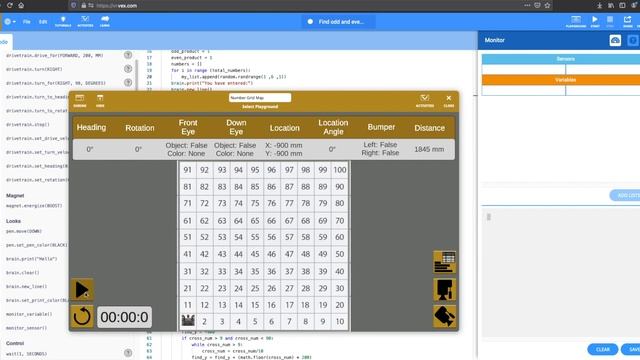Screen dimensions: 640x360
Task: Click the Share icon in the top toolbar
Action: (627, 22)
